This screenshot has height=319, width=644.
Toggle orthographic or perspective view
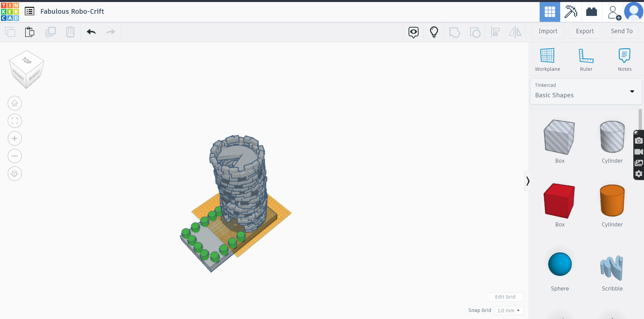click(x=15, y=174)
